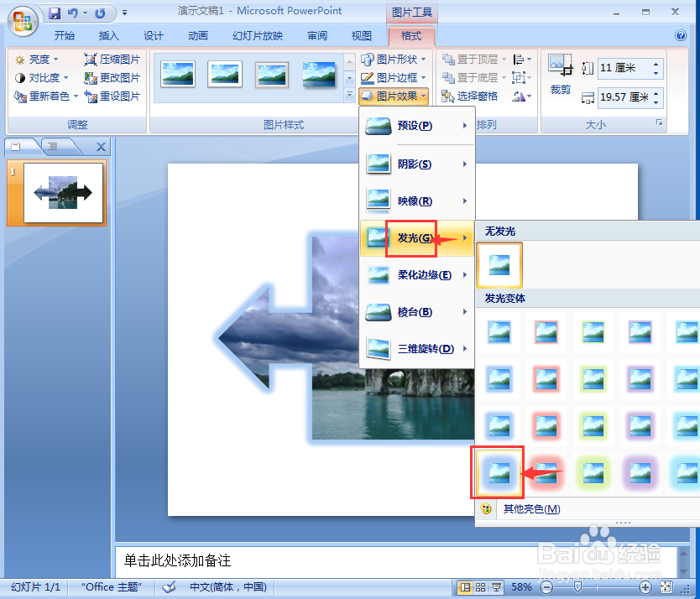700x599 pixels.
Task: Apply first-row red glow variation
Action: coord(546,332)
